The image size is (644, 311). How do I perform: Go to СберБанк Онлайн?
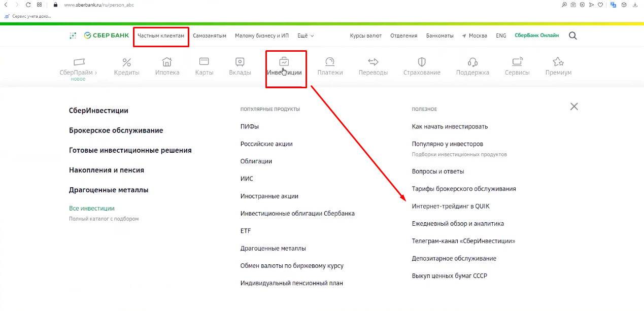pyautogui.click(x=536, y=36)
